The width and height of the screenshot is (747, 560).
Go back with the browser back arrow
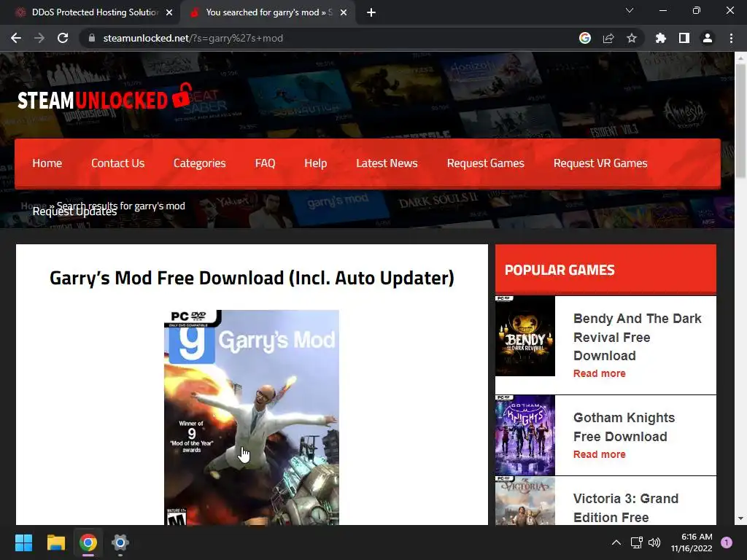coord(16,38)
